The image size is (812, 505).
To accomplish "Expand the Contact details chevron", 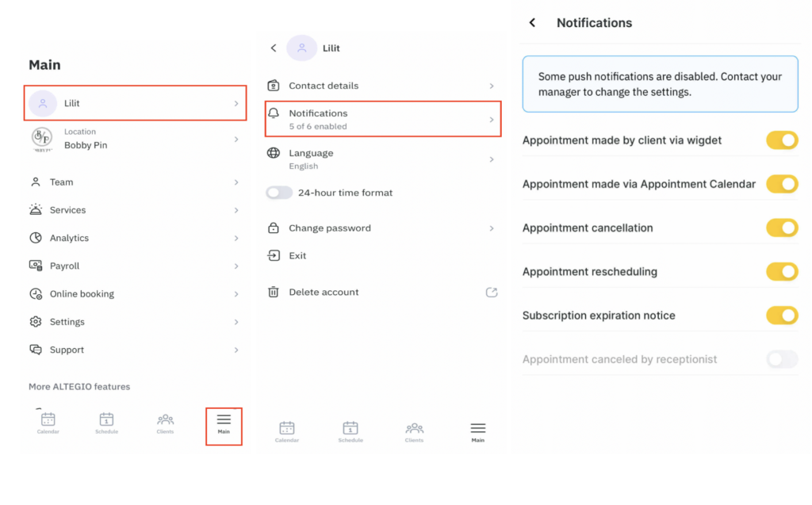I will 492,86.
